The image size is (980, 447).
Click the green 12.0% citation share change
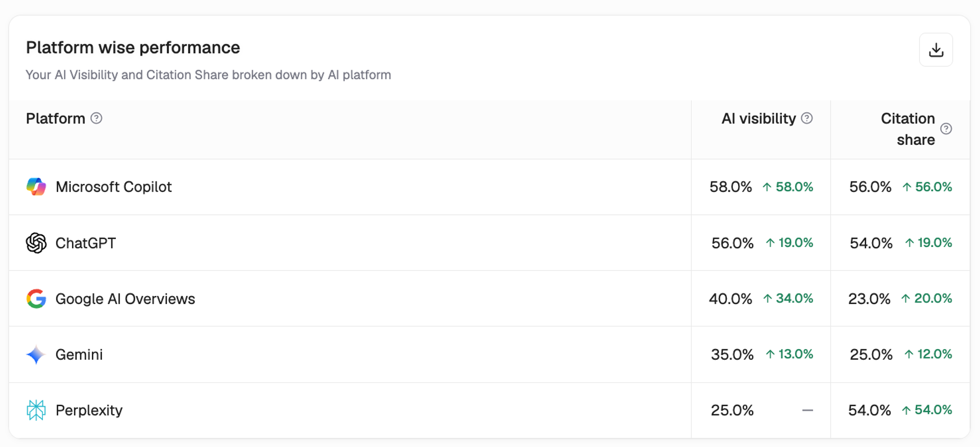click(x=928, y=354)
